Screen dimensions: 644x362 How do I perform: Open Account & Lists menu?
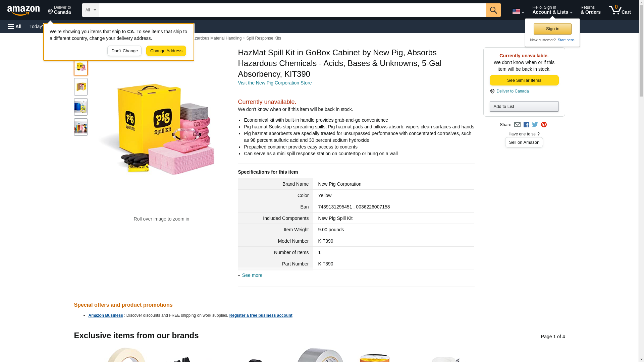click(552, 10)
